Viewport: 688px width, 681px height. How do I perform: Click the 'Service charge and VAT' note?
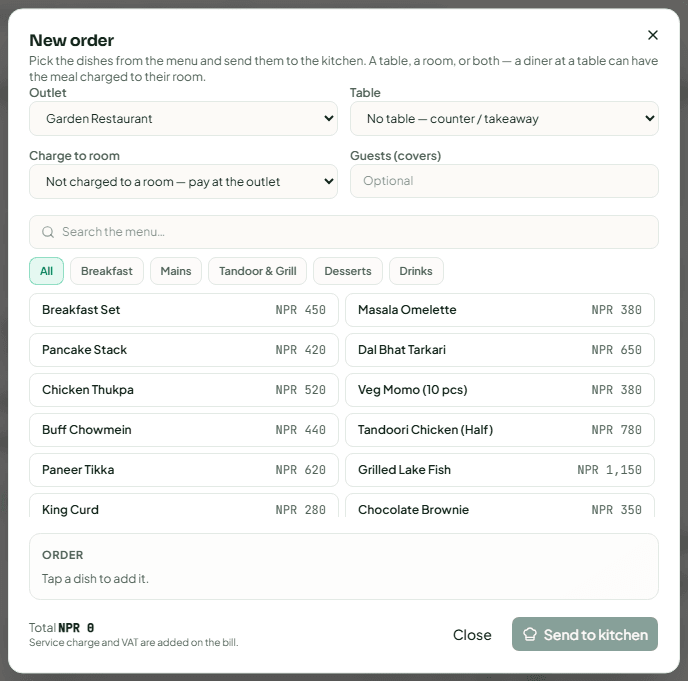click(x=133, y=642)
